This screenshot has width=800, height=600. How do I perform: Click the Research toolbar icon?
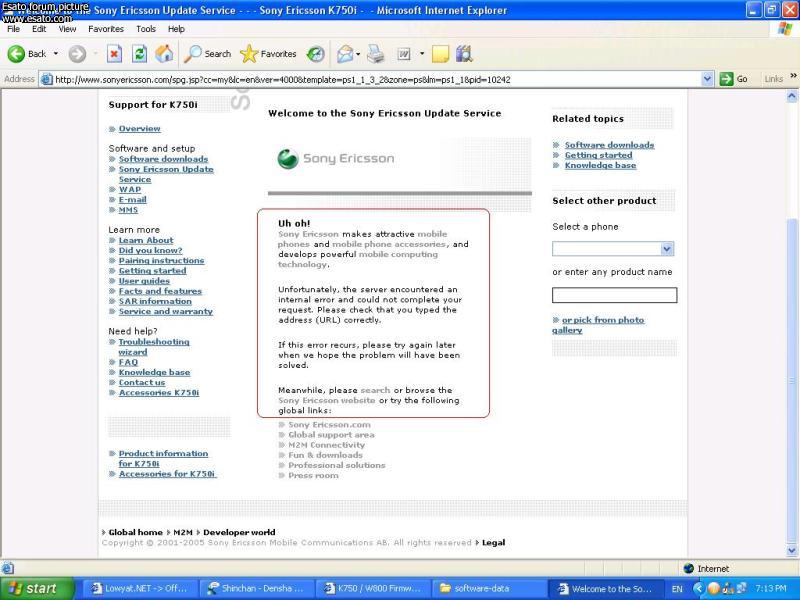pos(464,54)
